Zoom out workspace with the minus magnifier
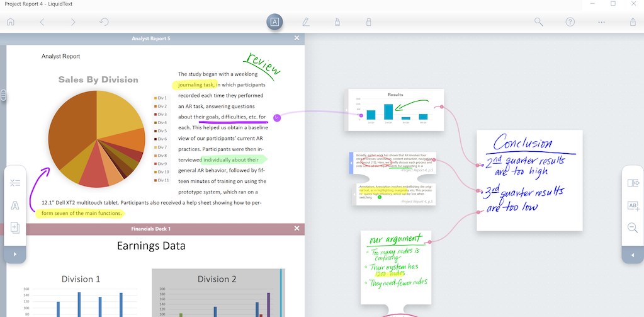 pyautogui.click(x=633, y=228)
